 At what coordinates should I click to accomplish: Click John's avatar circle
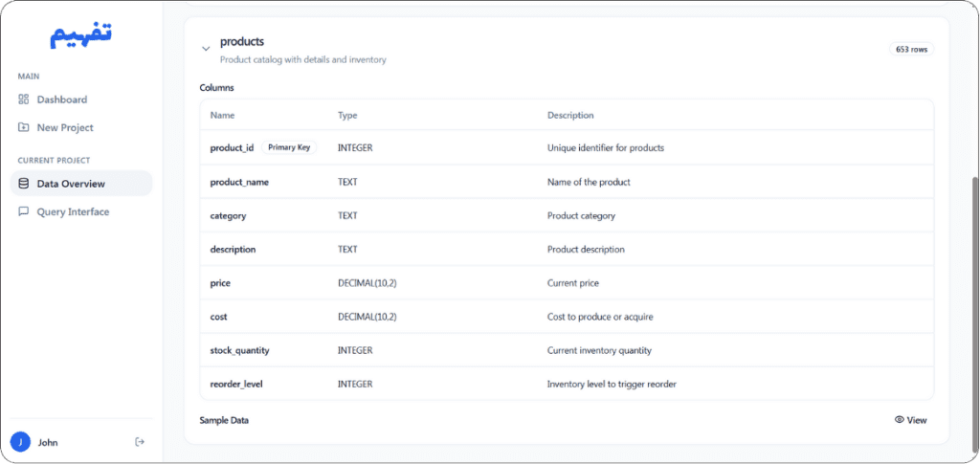point(20,442)
